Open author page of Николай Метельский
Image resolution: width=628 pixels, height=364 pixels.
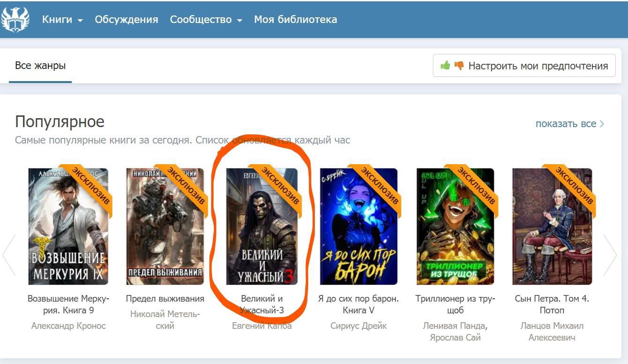[x=165, y=320]
